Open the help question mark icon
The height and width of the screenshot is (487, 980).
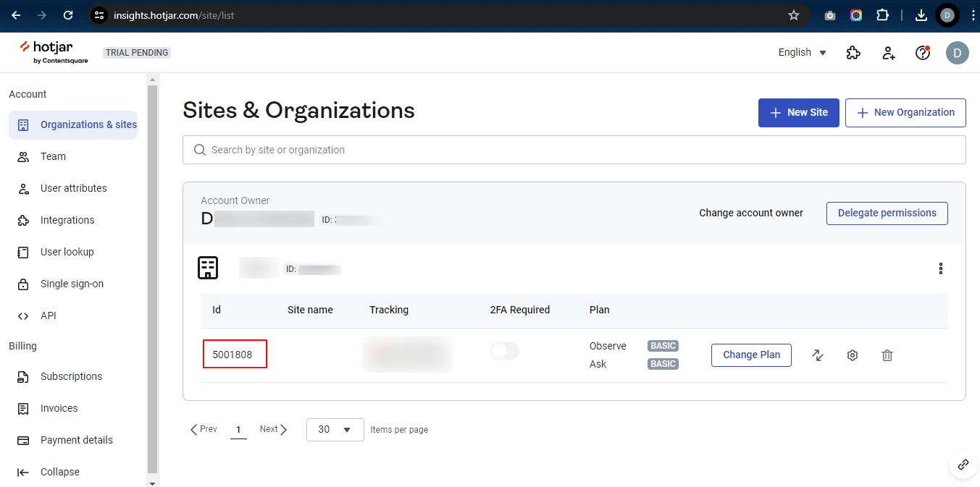tap(923, 53)
